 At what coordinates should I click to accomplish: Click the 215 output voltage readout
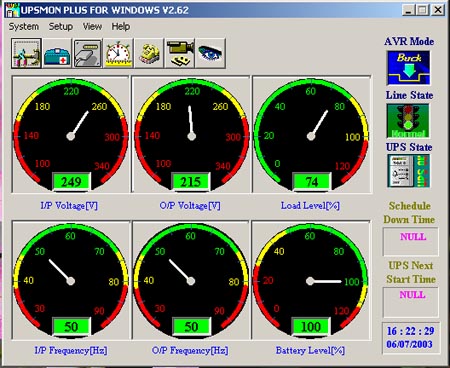pyautogui.click(x=191, y=182)
